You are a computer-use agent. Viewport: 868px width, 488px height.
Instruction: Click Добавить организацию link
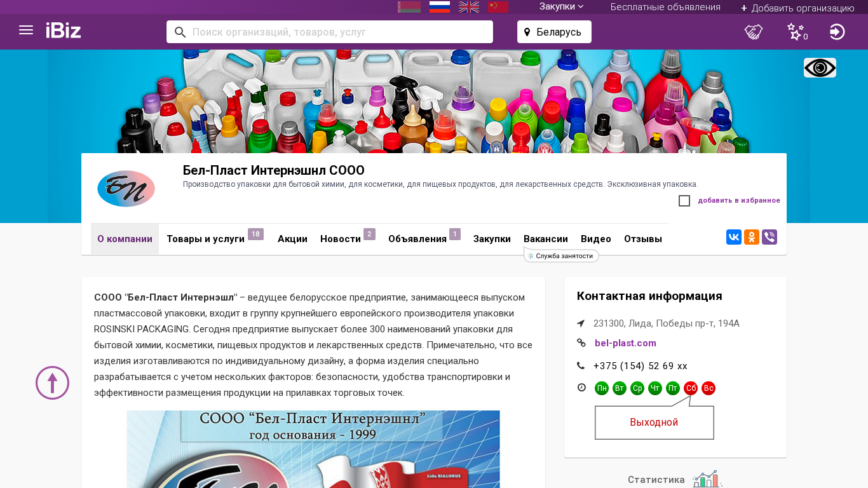click(x=797, y=8)
